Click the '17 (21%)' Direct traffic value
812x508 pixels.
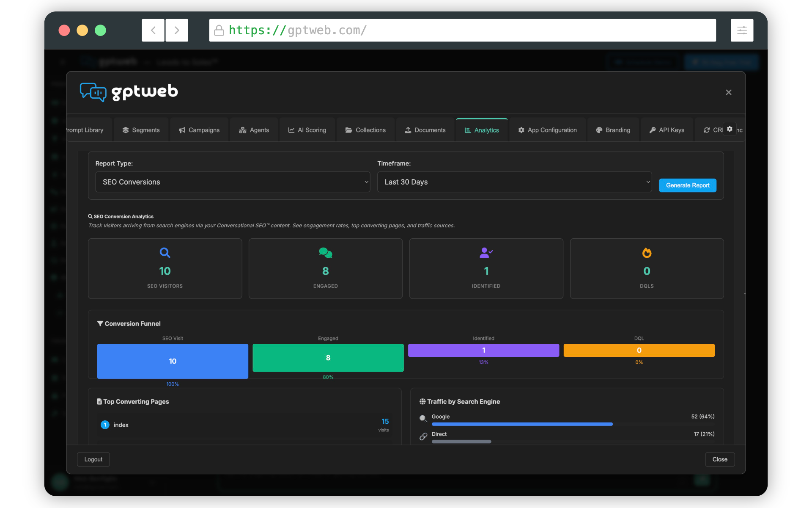coord(704,434)
